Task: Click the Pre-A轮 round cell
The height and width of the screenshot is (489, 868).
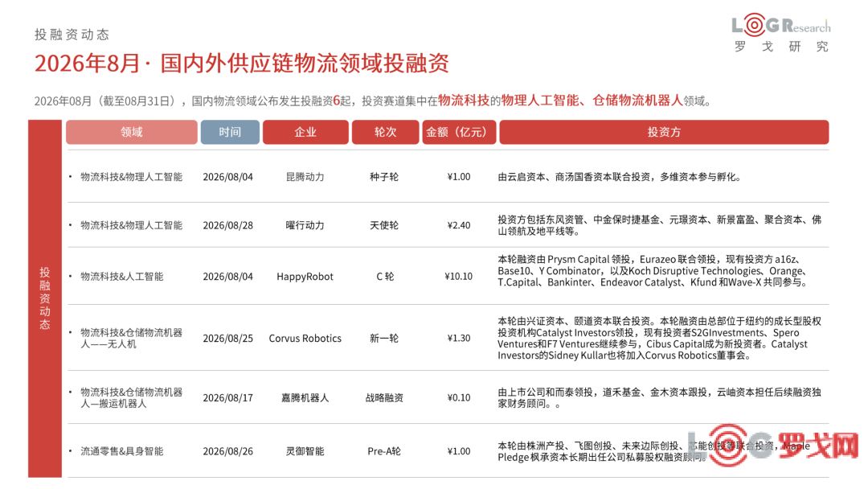Action: tap(384, 451)
